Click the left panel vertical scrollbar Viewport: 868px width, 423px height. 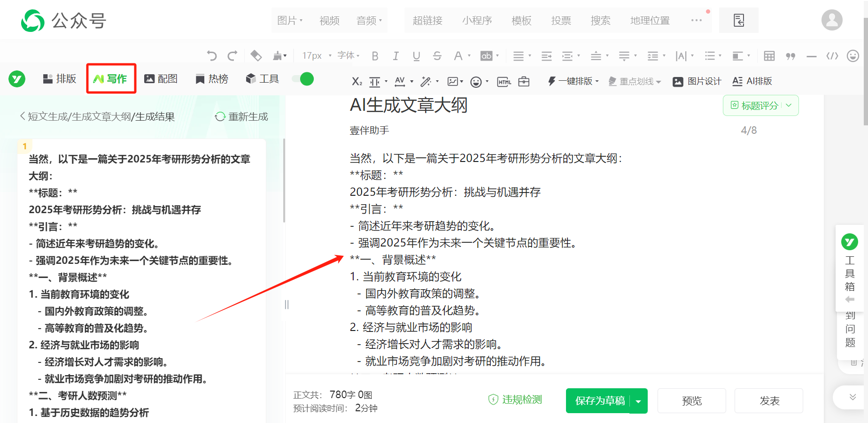(284, 180)
